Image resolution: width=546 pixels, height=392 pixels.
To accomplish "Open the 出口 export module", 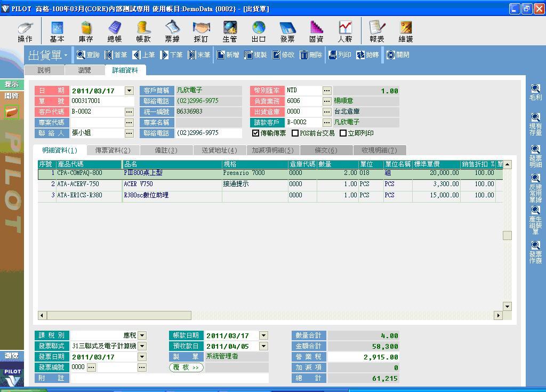I will tap(259, 31).
